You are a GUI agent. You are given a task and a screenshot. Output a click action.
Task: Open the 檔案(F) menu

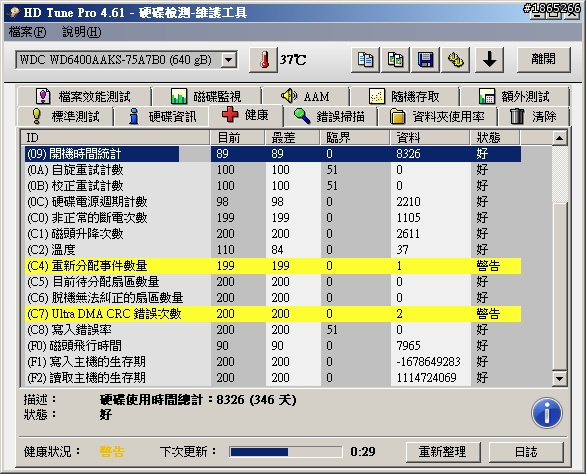(27, 32)
